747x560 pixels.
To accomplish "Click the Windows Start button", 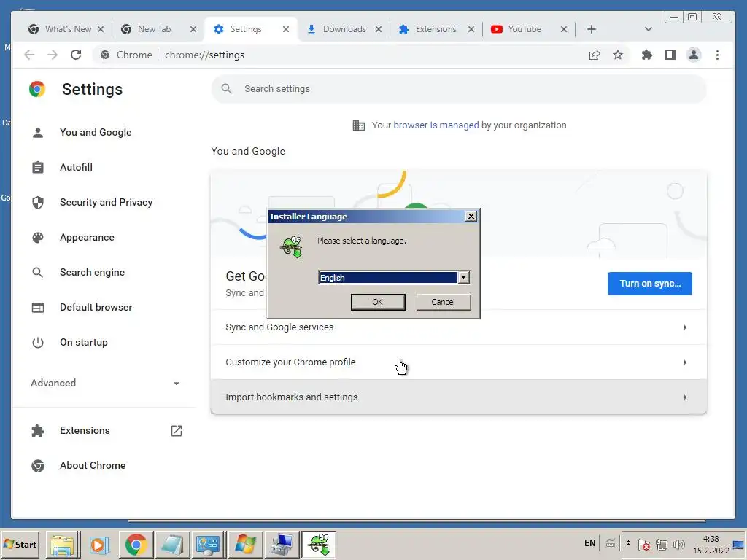I will [20, 544].
